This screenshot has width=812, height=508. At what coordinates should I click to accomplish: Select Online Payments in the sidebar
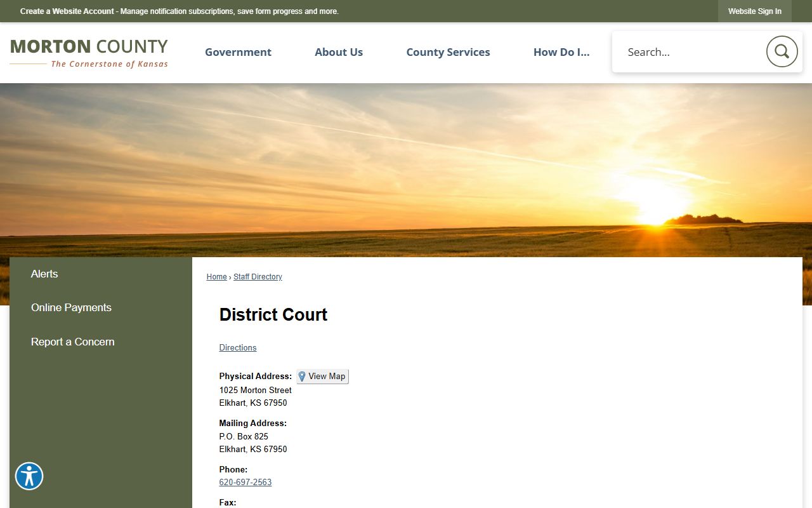tap(101, 307)
